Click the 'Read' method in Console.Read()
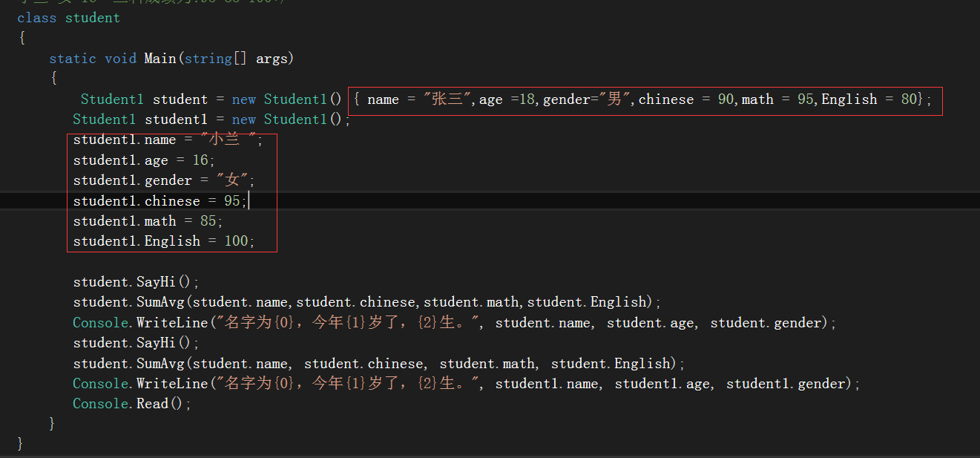The width and height of the screenshot is (980, 458). click(x=152, y=404)
